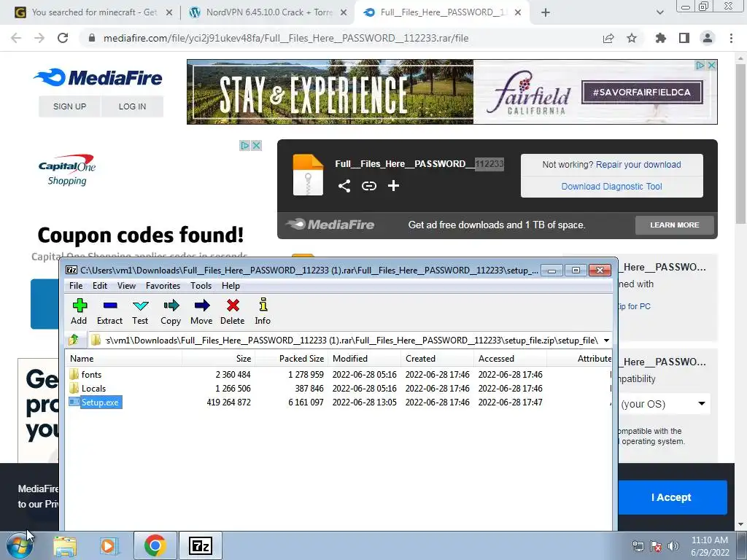Screen dimensions: 747x560
Task: Select the fonts folder row
Action: 339,374
